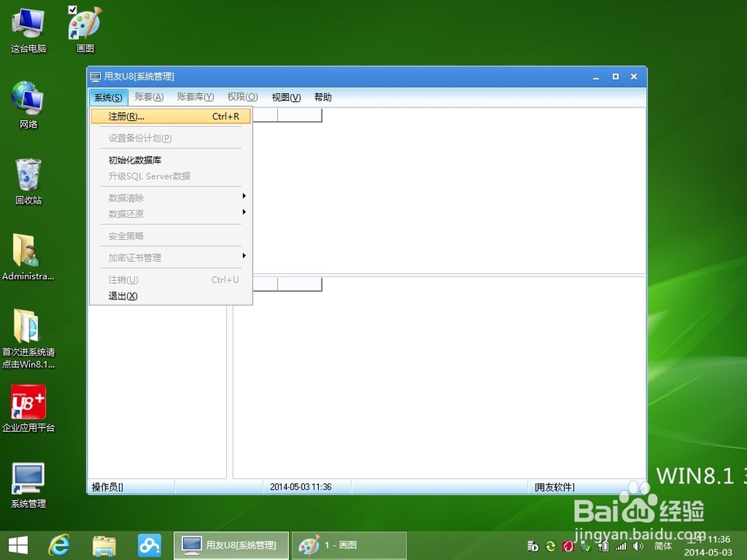Select the U8+ 企业应用平台 shortcut

pyautogui.click(x=28, y=408)
